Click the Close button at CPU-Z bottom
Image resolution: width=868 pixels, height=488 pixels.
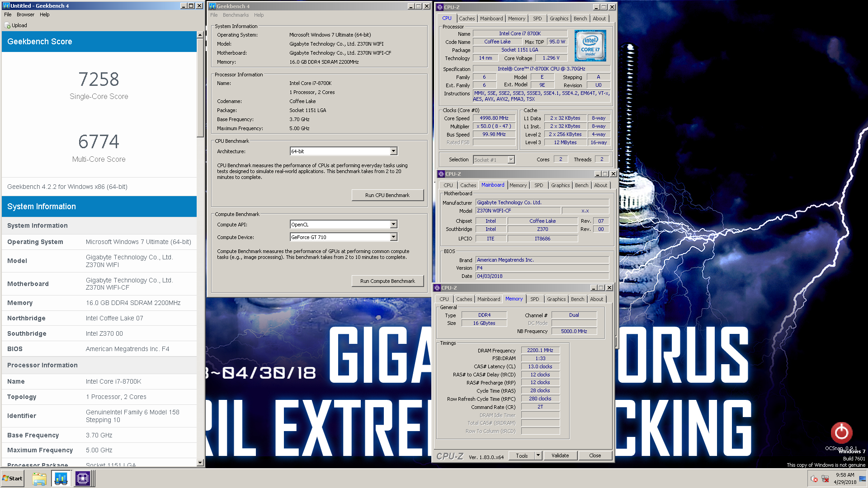595,455
